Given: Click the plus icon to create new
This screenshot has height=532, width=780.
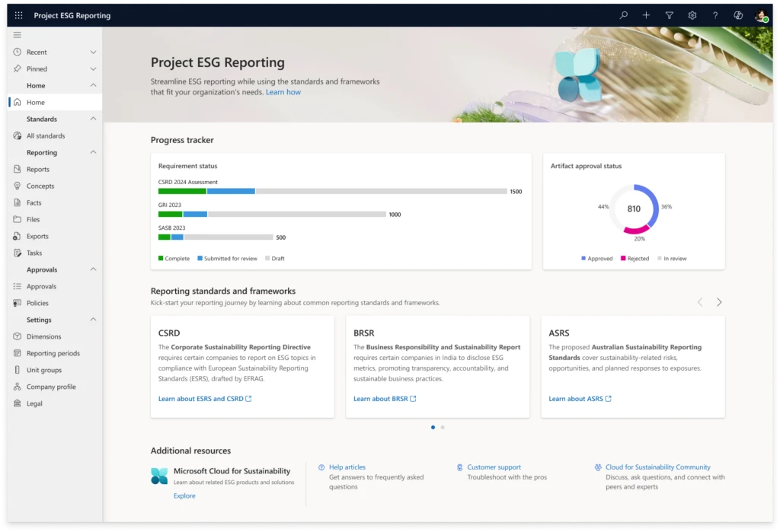Looking at the screenshot, I should coord(646,14).
